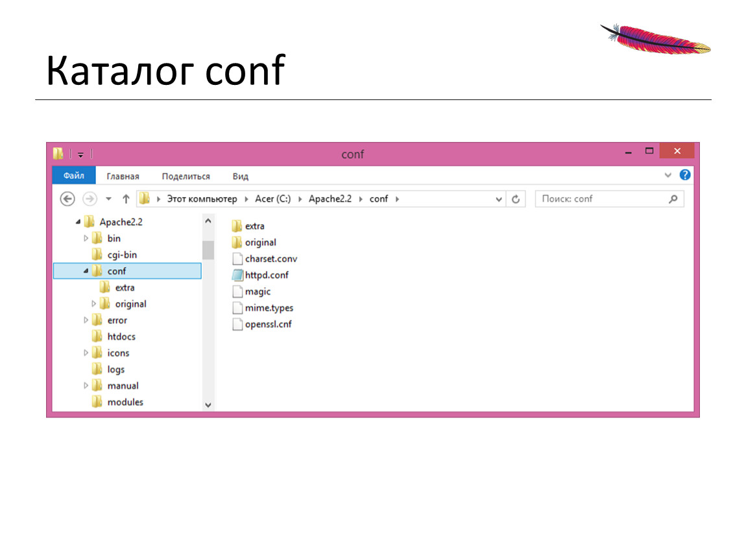This screenshot has width=746, height=560.
Task: Expand the ribbon with chevron
Action: coord(668,175)
